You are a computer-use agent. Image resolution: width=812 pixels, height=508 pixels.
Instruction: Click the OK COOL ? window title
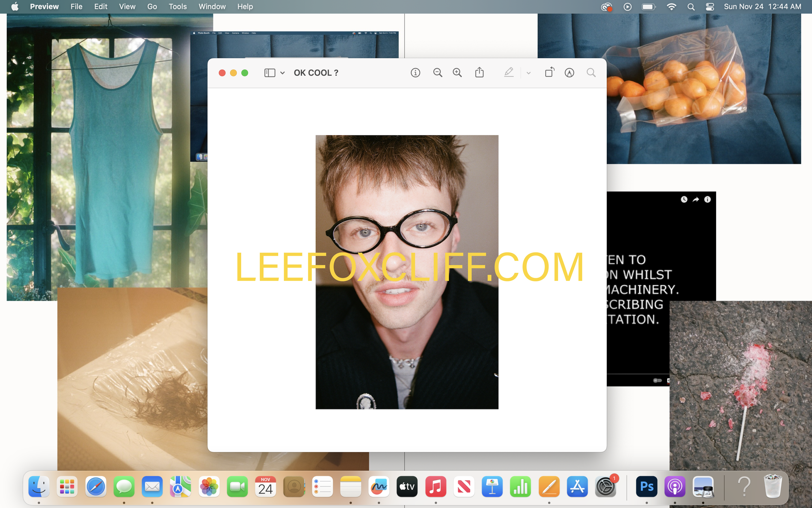[316, 72]
